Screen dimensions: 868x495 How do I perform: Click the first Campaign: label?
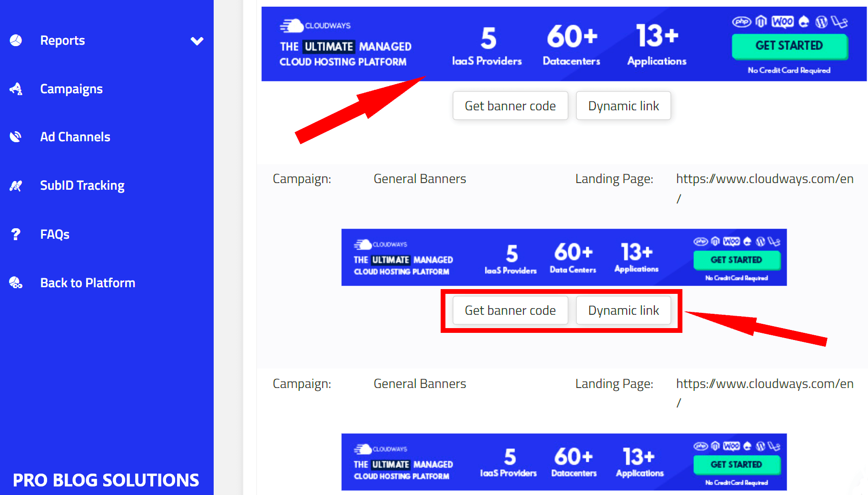302,179
